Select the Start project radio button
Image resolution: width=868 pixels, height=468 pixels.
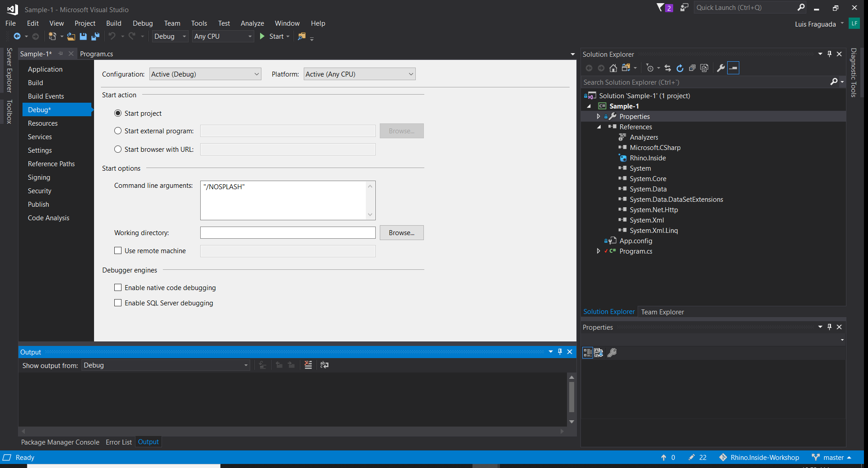[118, 113]
